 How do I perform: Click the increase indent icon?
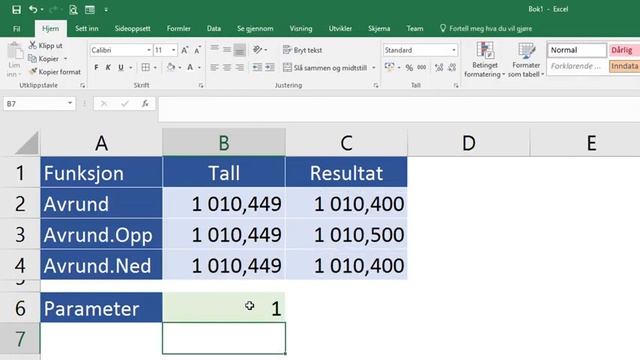270,67
